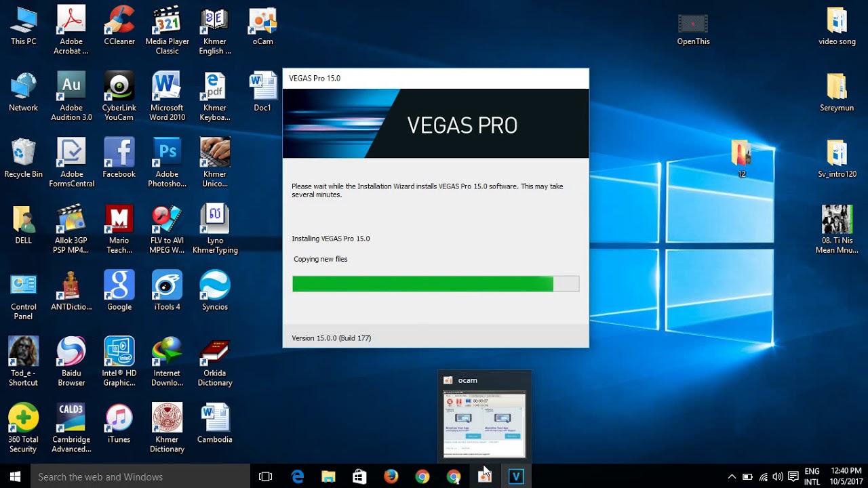Open the volume control in the tray

778,476
